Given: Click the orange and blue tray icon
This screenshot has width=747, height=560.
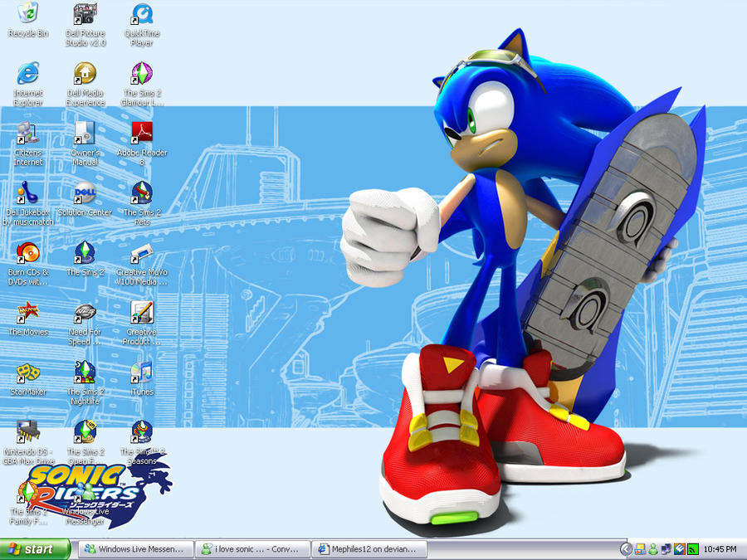Looking at the screenshot, I should pyautogui.click(x=680, y=549).
